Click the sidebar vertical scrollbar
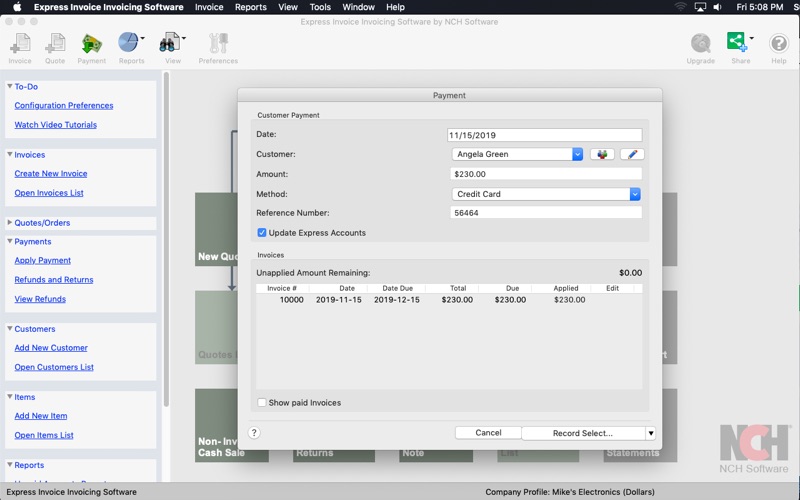 [166, 240]
